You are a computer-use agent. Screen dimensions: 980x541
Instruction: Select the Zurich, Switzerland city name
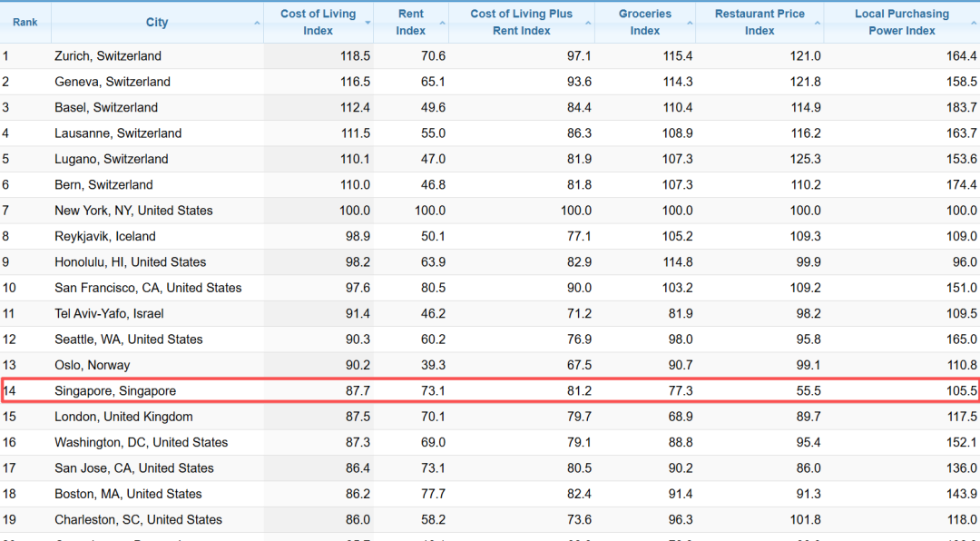(108, 56)
